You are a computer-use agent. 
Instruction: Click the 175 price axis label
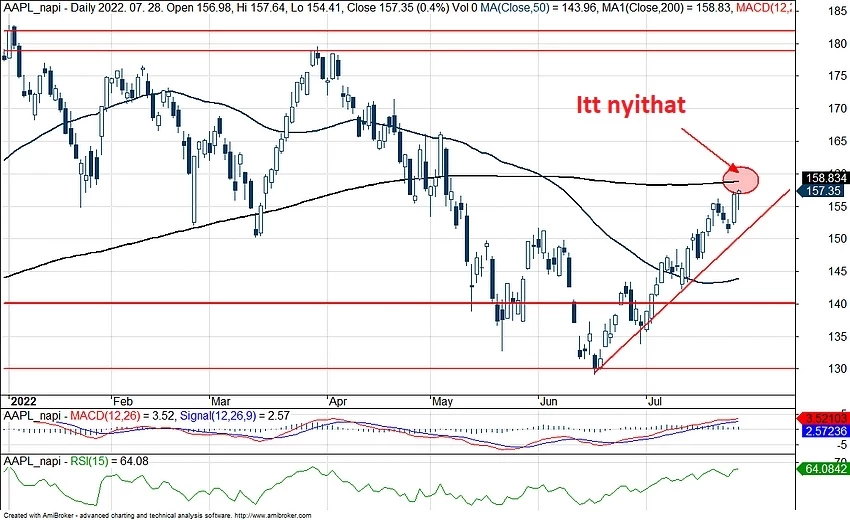(838, 76)
